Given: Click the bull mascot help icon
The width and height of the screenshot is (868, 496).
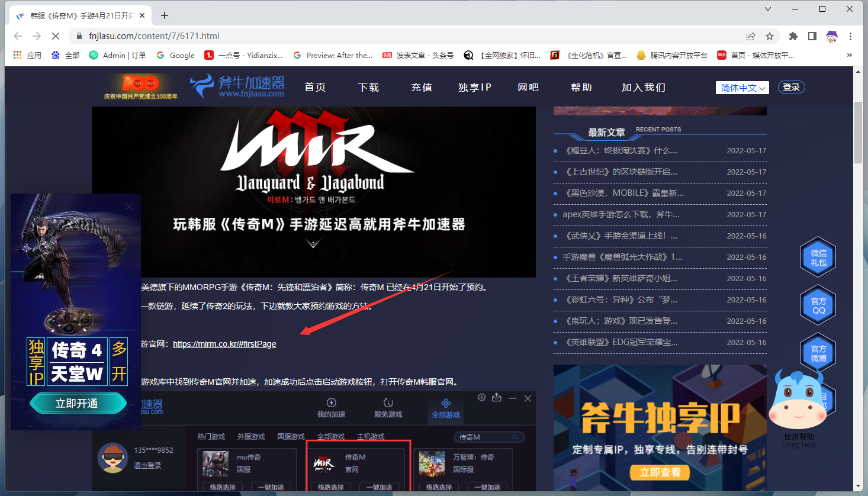Looking at the screenshot, I should coord(797,402).
